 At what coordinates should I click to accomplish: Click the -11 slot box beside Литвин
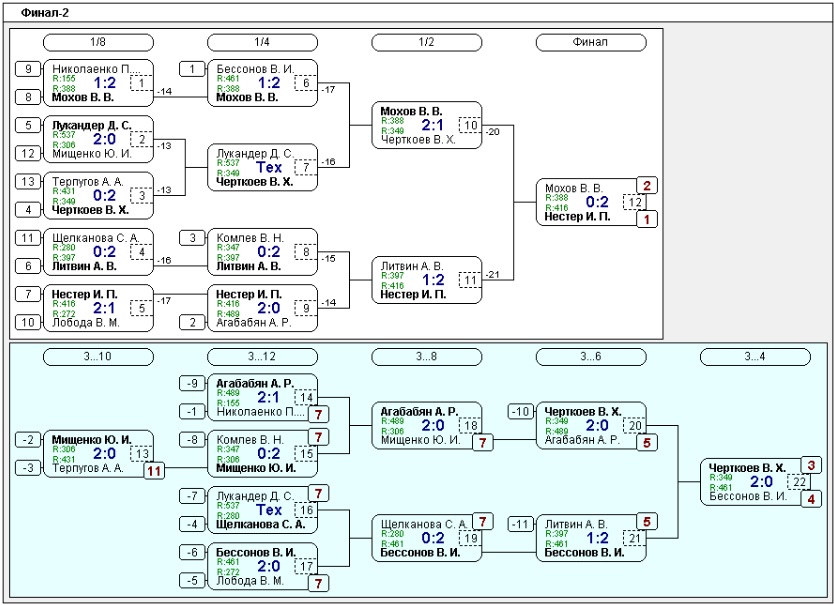point(521,524)
